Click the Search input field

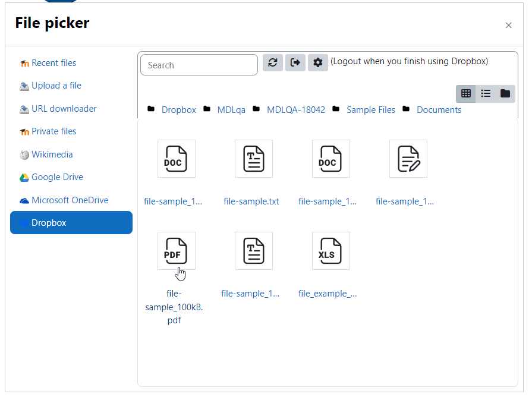199,65
